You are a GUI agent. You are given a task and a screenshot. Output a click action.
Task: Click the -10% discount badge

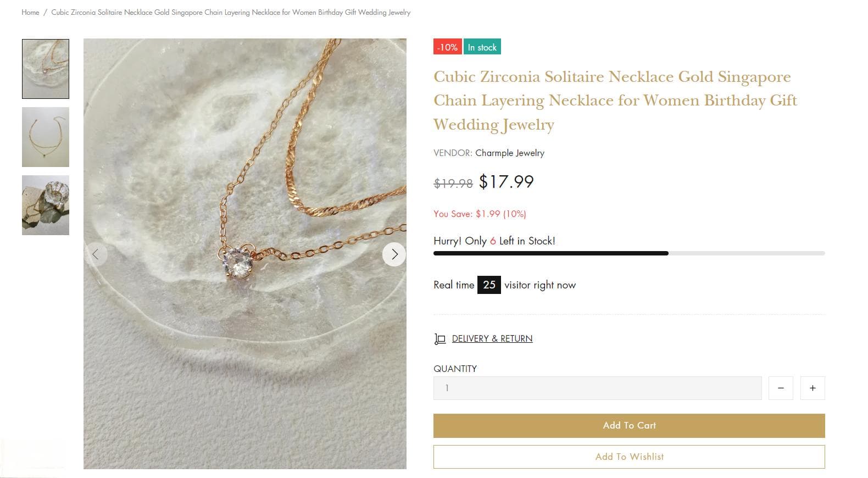pos(447,47)
